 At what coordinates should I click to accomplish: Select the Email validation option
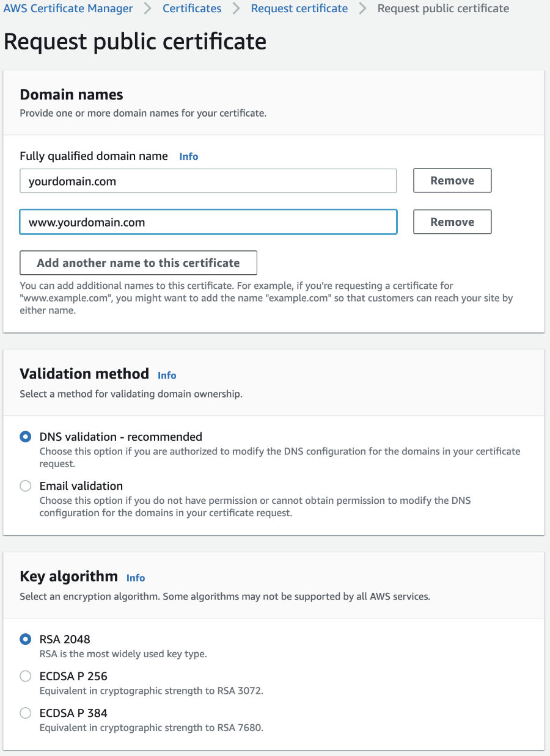(x=25, y=486)
